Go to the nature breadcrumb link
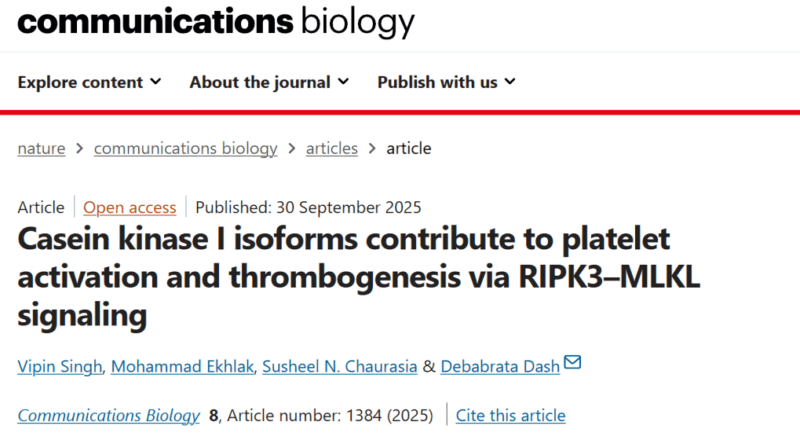Viewport: 800px width, 433px height. [x=41, y=148]
